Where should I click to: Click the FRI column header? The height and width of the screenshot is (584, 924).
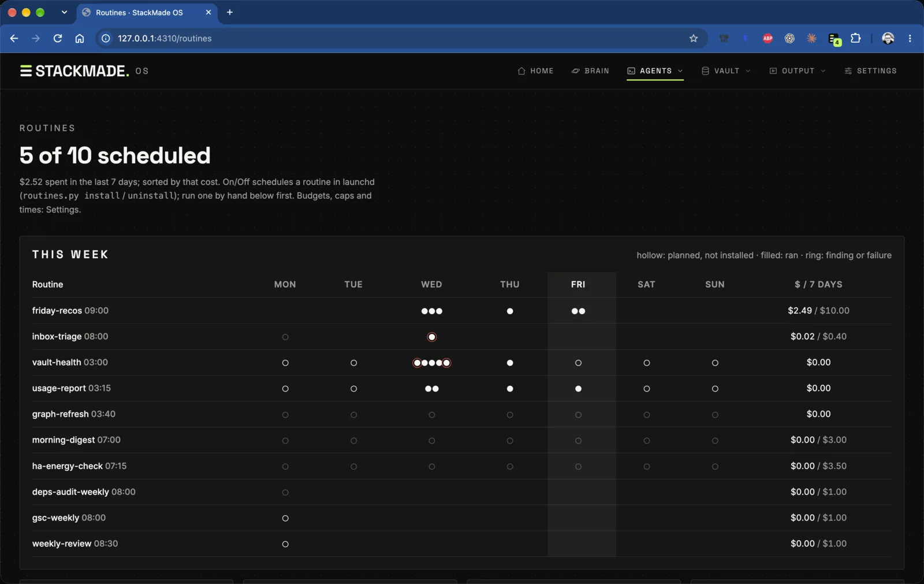[x=578, y=284]
